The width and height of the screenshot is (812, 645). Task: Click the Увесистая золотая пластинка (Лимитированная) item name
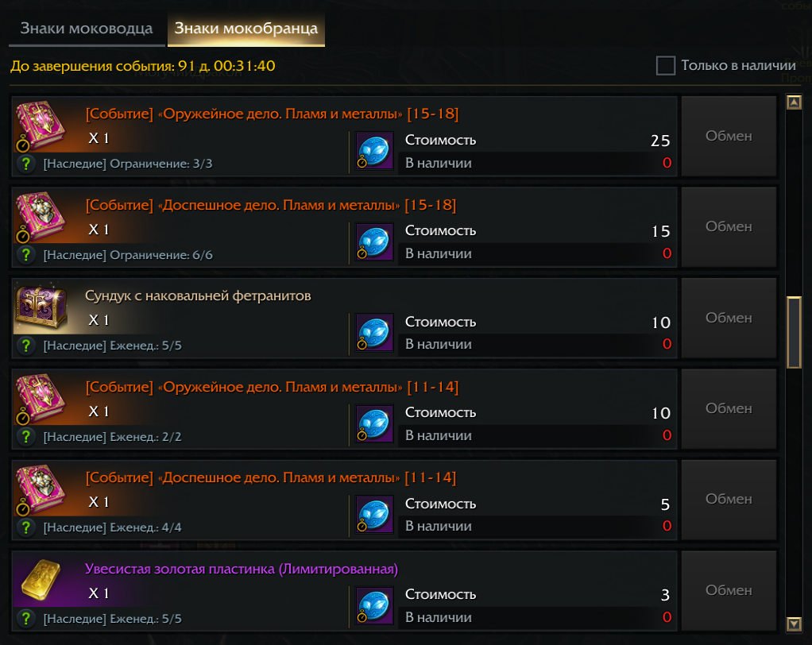pos(242,569)
